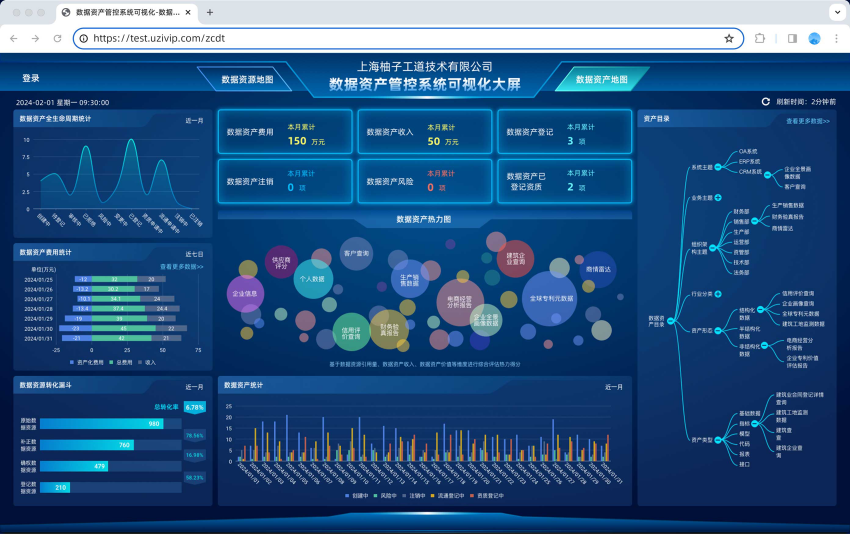Switch to the 数据资产地图 tab
This screenshot has width=850, height=534.
coord(601,79)
